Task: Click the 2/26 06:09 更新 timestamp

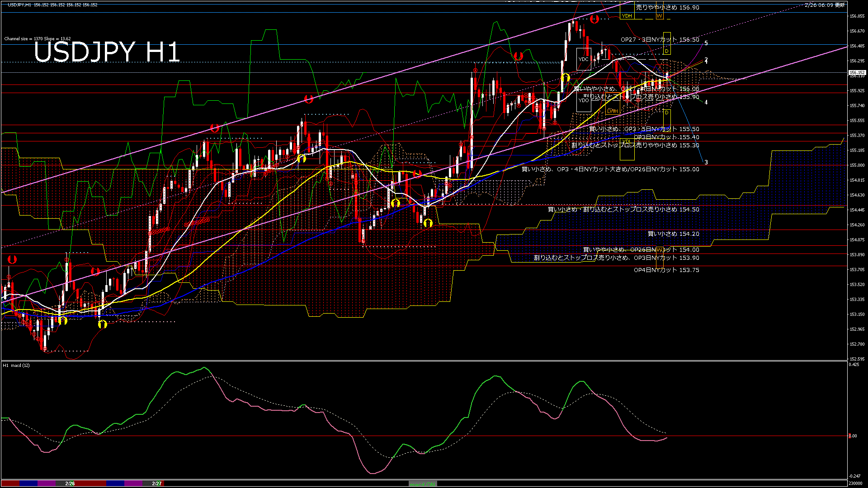Action: [825, 5]
